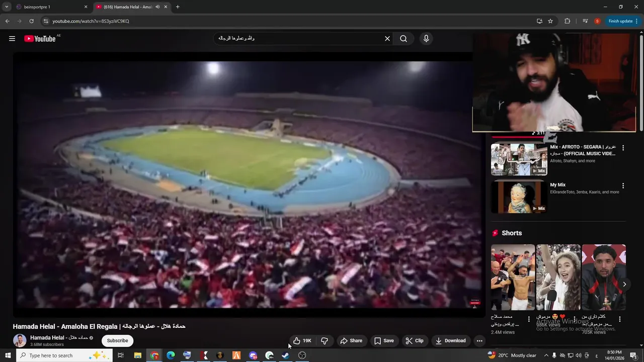The width and height of the screenshot is (644, 362).
Task: View site information for youtube.com
Action: tap(46, 21)
